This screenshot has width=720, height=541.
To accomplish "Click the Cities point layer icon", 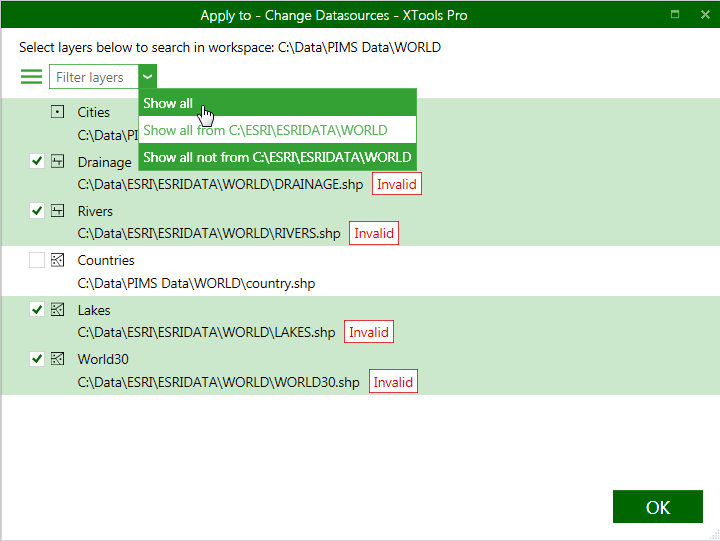I will (x=57, y=112).
